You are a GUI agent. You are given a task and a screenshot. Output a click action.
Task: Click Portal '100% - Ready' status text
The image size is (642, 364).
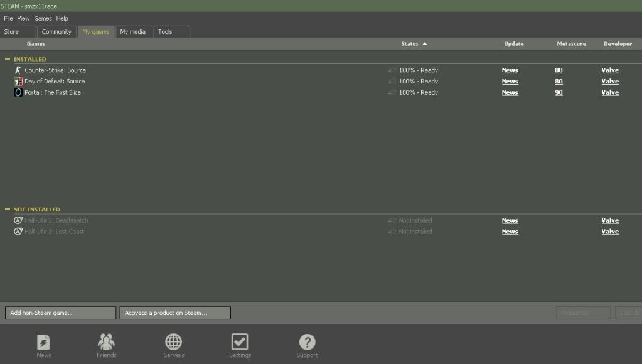(x=419, y=92)
